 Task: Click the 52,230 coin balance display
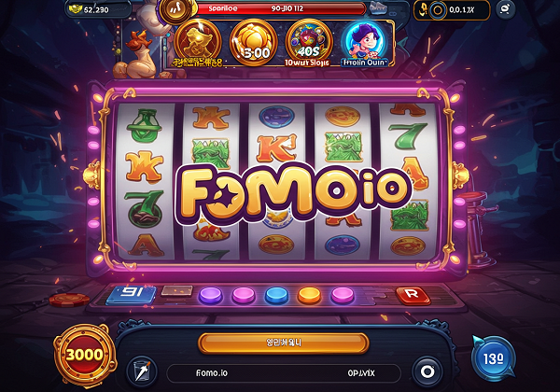click(x=98, y=9)
